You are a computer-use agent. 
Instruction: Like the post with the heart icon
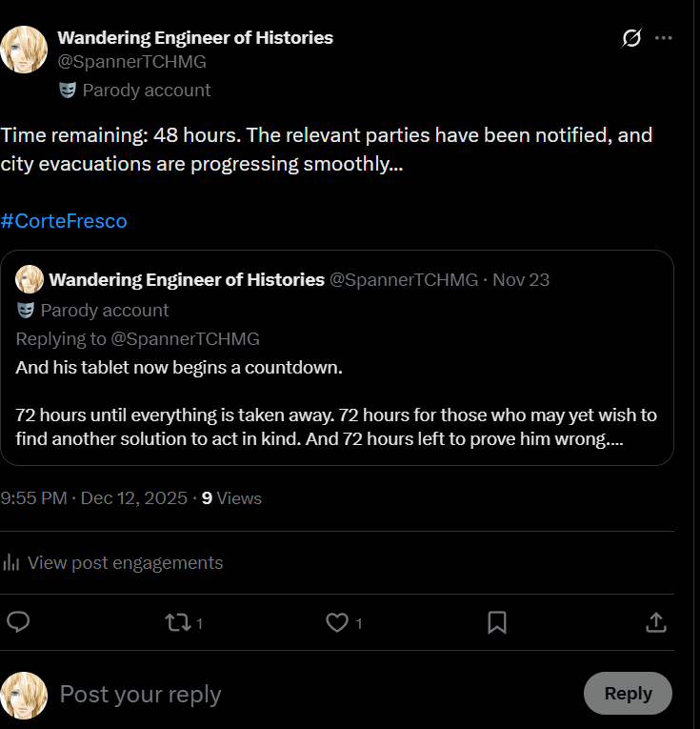[337, 622]
